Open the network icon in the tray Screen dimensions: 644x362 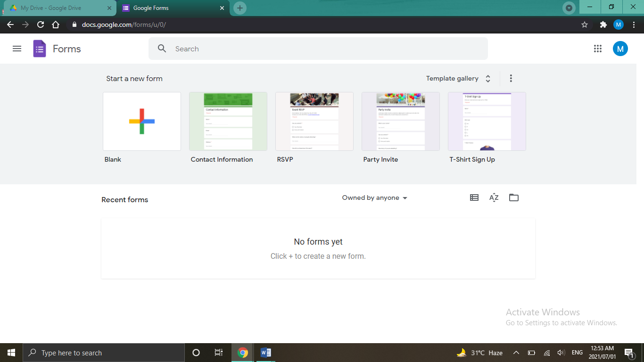tap(547, 353)
